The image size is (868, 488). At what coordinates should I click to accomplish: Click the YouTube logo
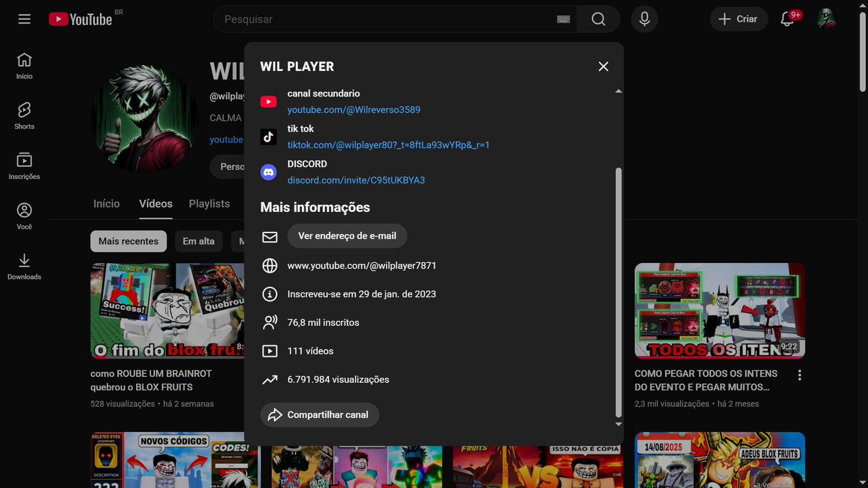pyautogui.click(x=80, y=19)
